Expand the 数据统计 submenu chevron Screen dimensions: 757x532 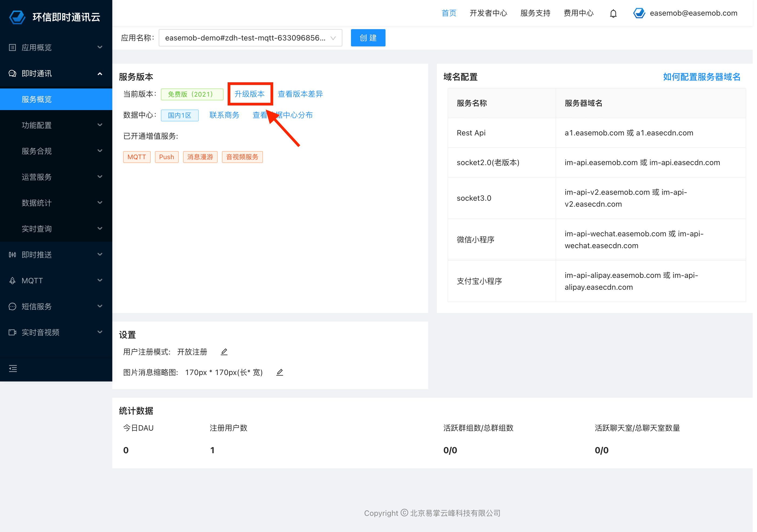[x=100, y=203]
